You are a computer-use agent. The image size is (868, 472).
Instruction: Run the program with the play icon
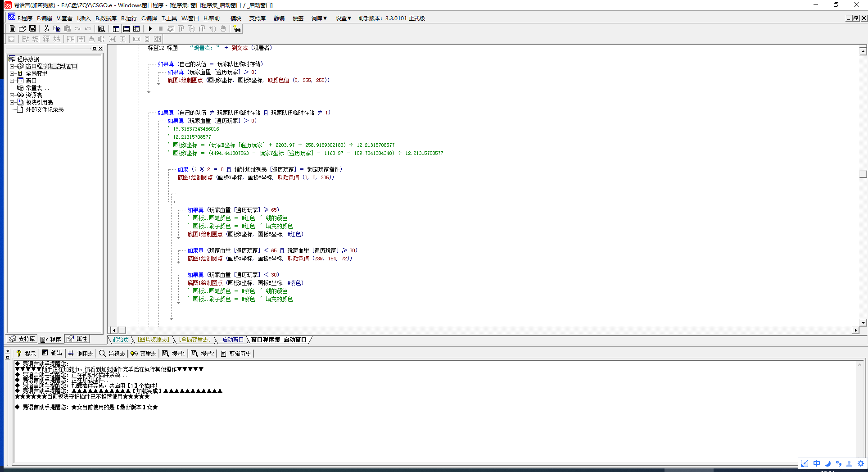[150, 28]
